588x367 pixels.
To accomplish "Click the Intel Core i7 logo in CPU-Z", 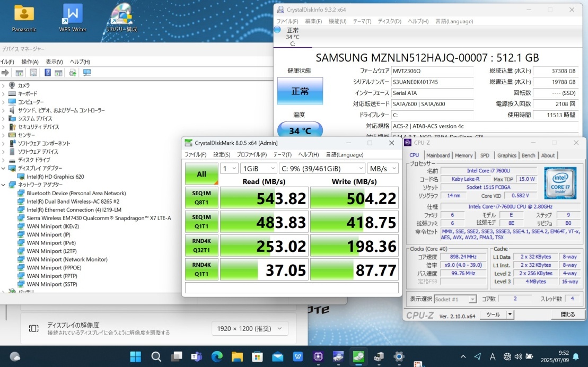I will click(x=560, y=183).
